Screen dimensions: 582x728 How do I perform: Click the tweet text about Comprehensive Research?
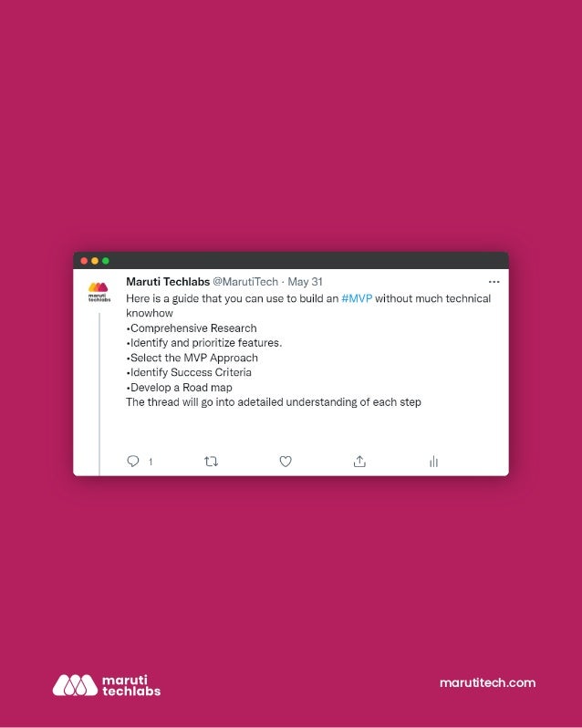[192, 328]
